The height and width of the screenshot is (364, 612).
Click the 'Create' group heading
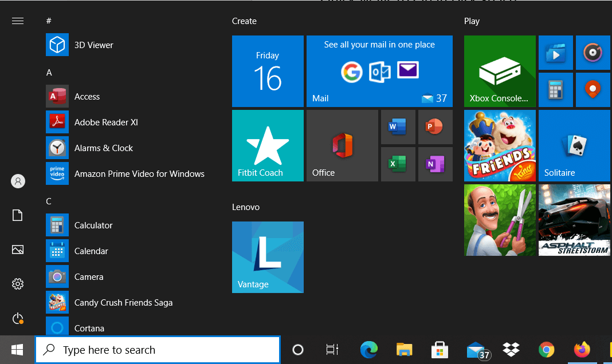[x=244, y=21]
